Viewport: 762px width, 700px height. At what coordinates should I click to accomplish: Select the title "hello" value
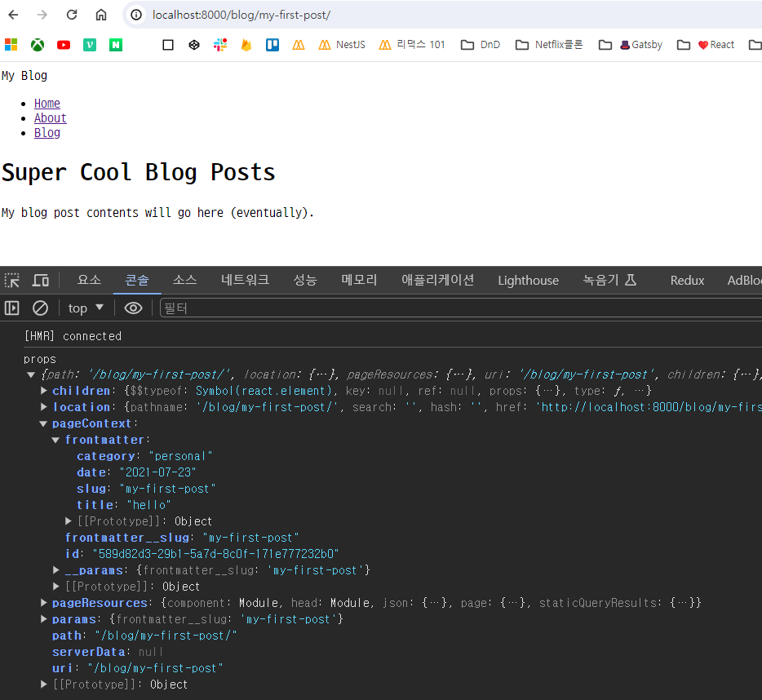coord(148,504)
